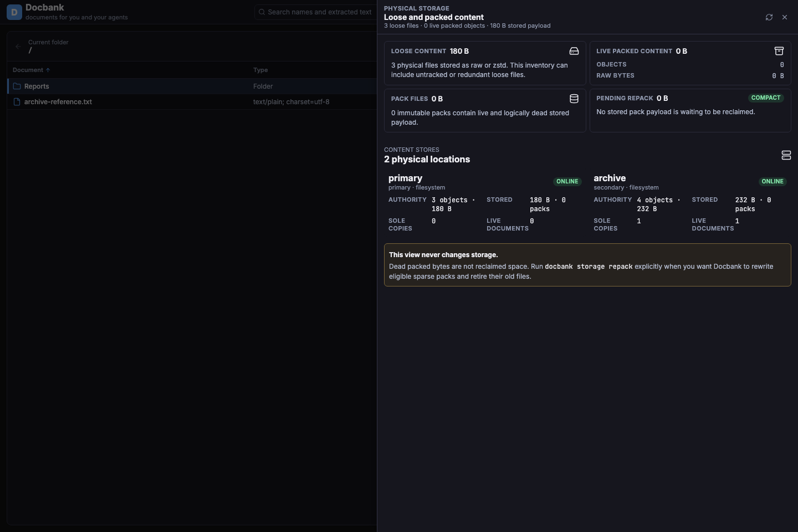Click the Content Stores server icon
798x532 pixels.
click(786, 155)
